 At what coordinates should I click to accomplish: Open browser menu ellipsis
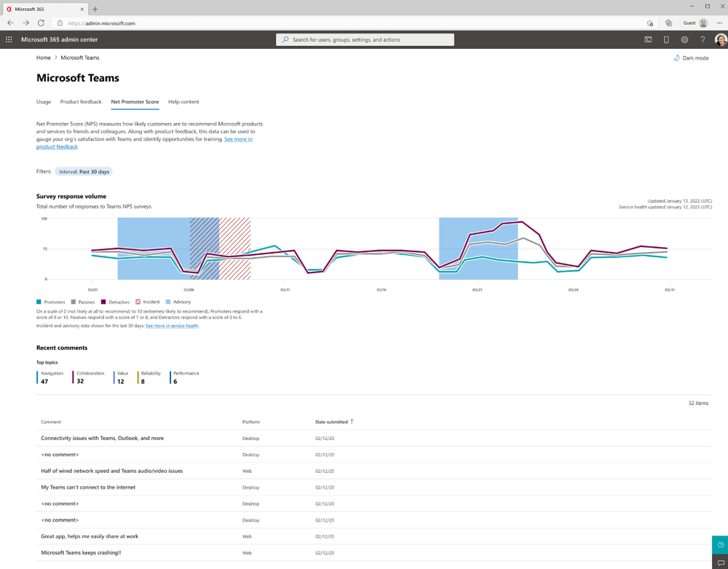(719, 23)
